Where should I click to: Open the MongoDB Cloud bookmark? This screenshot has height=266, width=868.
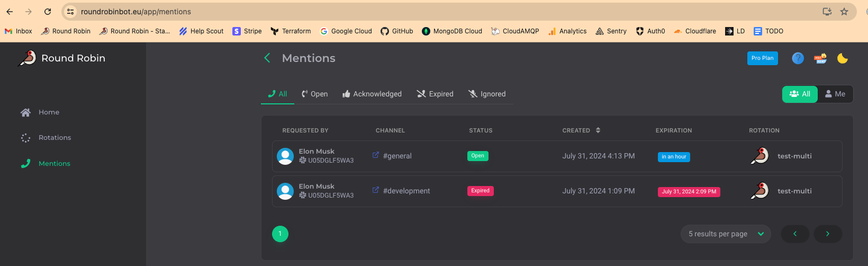[x=452, y=31]
